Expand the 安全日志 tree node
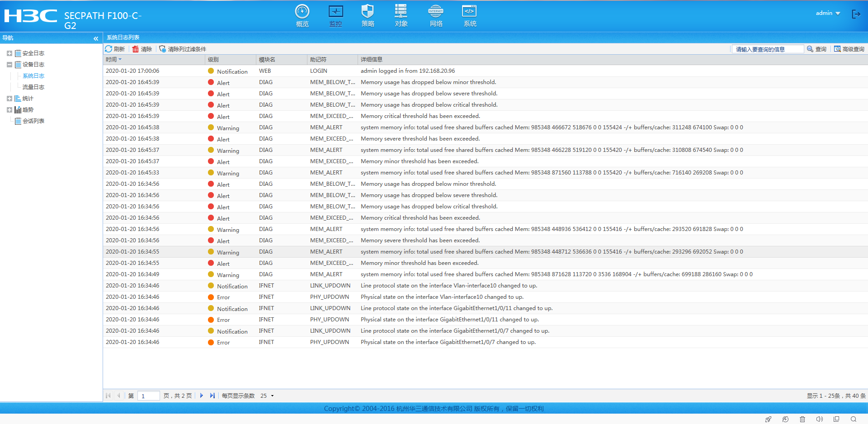The width and height of the screenshot is (868, 424). pyautogui.click(x=9, y=53)
